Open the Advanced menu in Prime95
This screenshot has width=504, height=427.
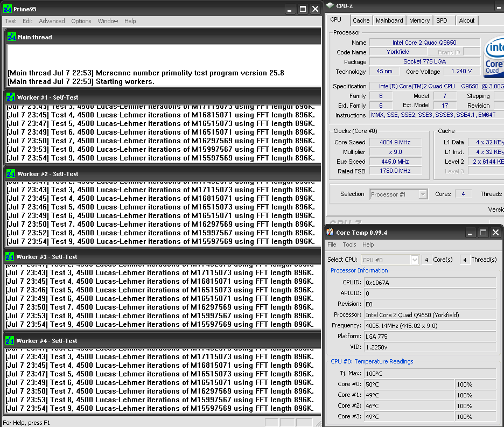pyautogui.click(x=52, y=21)
